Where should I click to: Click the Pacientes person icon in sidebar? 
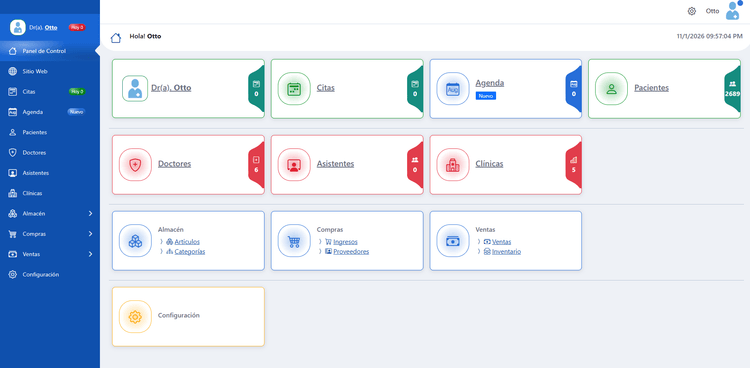pos(13,132)
